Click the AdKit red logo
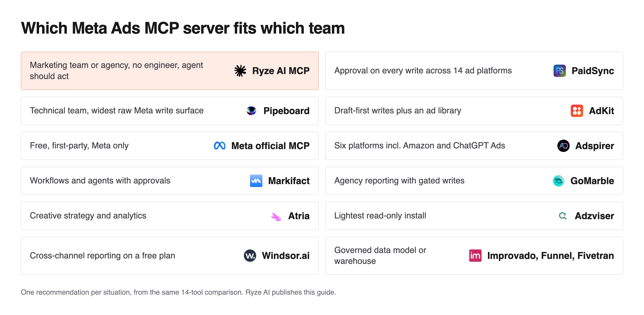 (577, 111)
